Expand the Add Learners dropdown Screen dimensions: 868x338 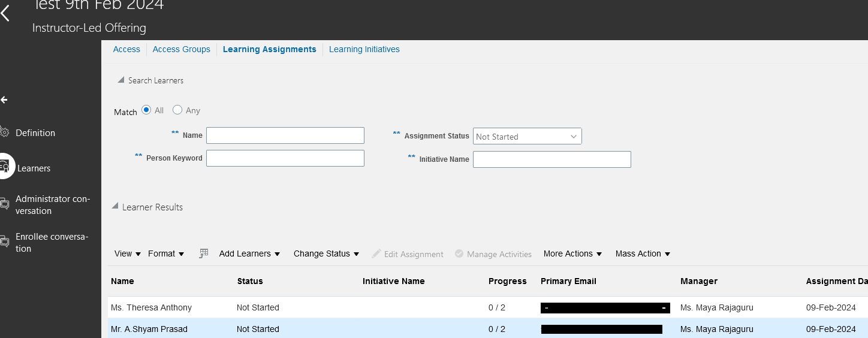[249, 253]
